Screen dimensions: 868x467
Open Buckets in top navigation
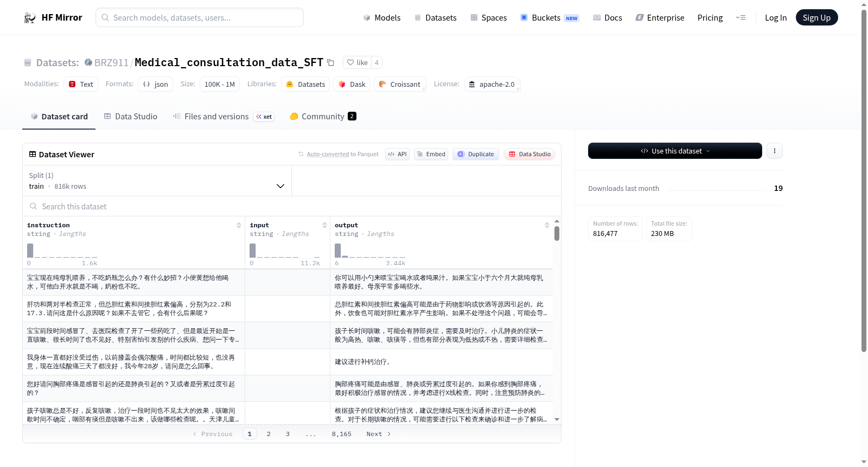pyautogui.click(x=550, y=18)
